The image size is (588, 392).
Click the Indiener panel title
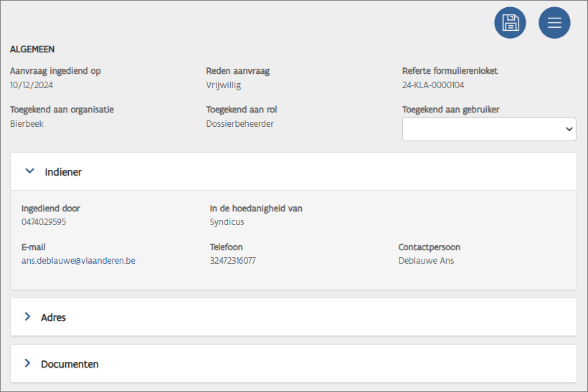tap(63, 172)
